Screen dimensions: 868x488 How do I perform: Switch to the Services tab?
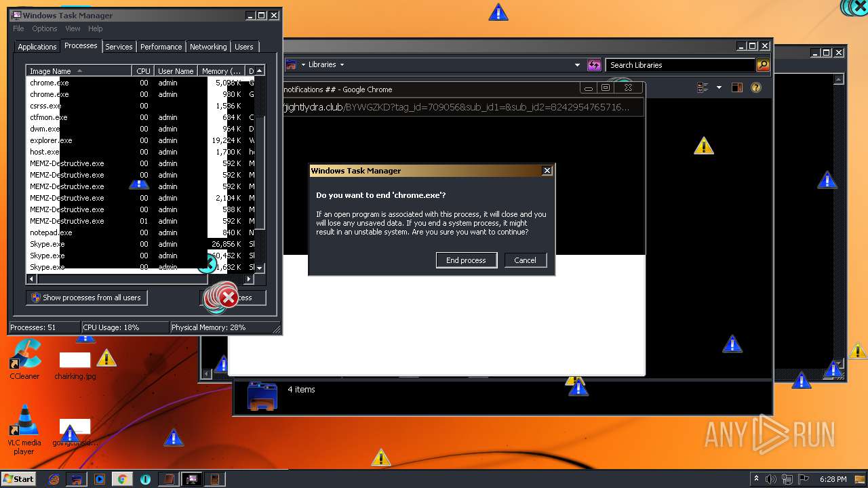pos(119,47)
